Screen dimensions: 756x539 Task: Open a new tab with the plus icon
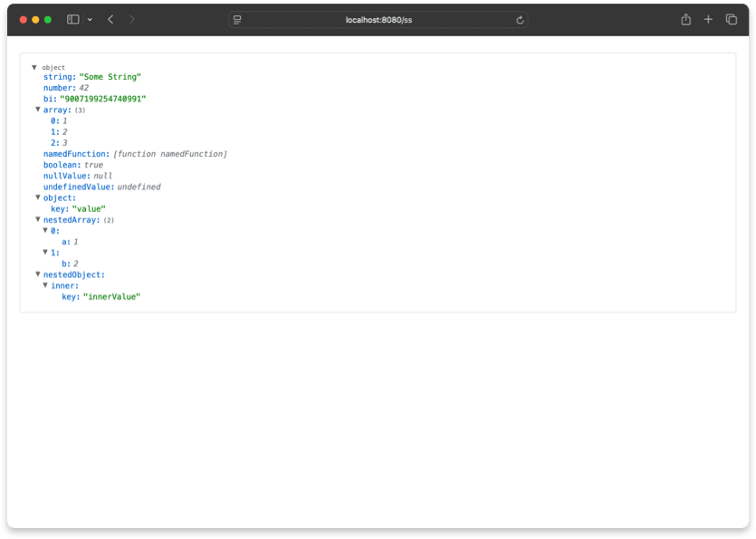708,18
